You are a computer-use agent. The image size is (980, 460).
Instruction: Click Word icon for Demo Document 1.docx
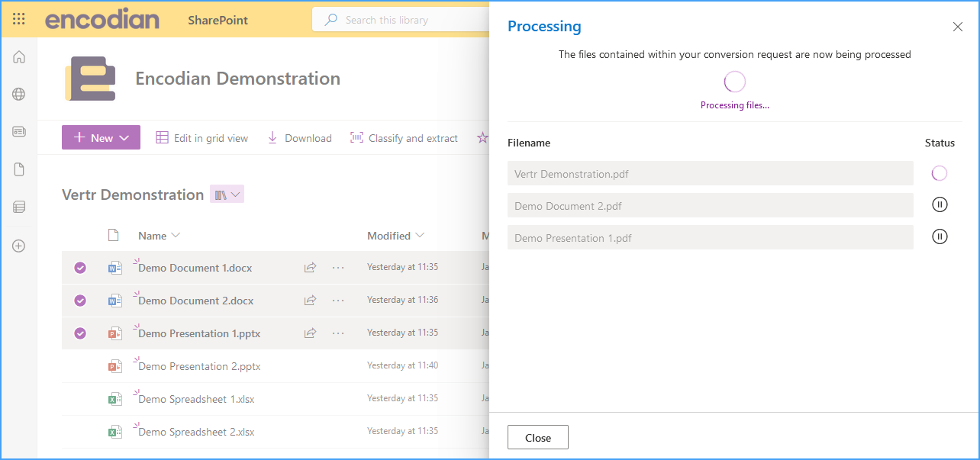point(114,268)
